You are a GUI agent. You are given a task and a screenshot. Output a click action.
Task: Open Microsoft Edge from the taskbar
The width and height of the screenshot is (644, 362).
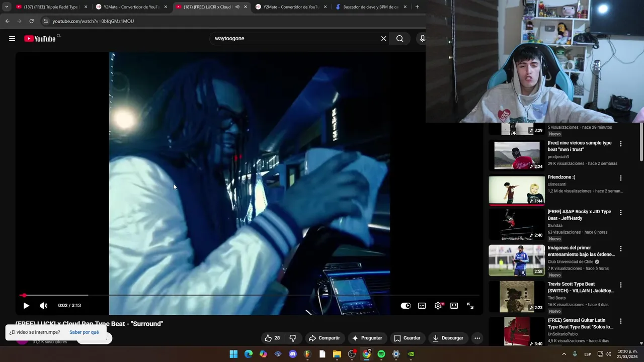click(249, 354)
